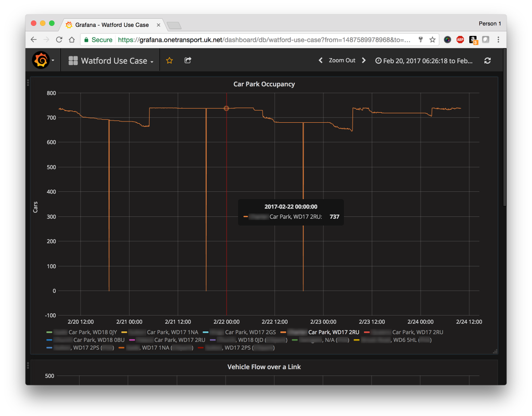Click yellow color swatch of WD6 5HL series
The height and width of the screenshot is (416, 532).
point(356,340)
